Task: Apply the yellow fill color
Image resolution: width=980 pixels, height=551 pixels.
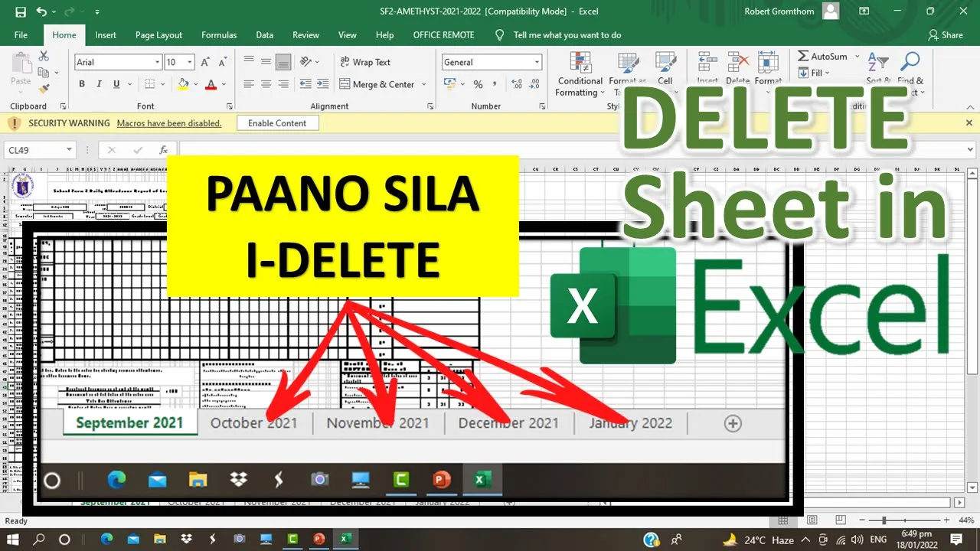Action: coord(183,84)
